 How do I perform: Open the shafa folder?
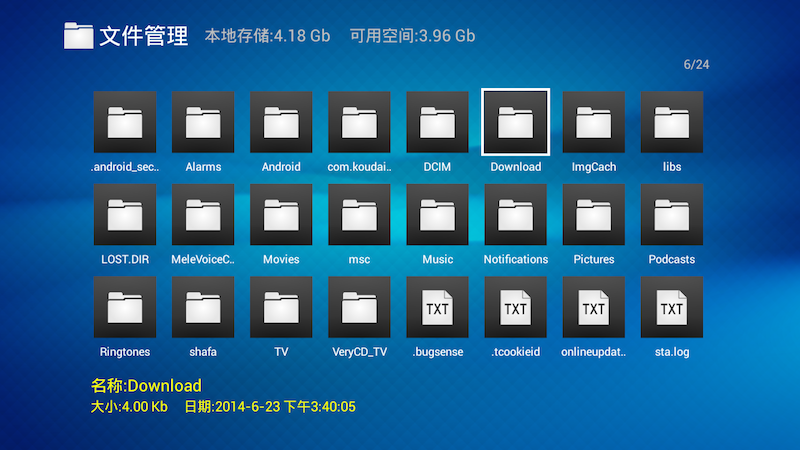[x=203, y=307]
